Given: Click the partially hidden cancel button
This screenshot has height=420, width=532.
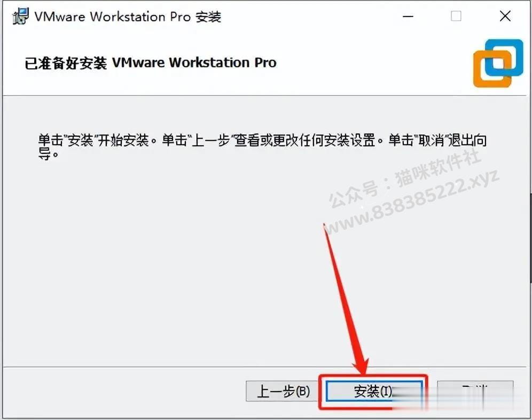Looking at the screenshot, I should (475, 391).
